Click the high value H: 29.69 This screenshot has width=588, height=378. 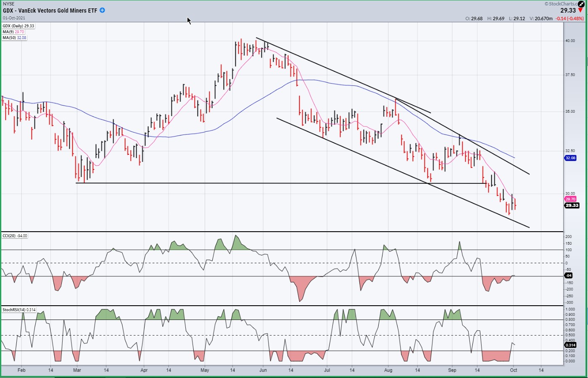(496, 19)
